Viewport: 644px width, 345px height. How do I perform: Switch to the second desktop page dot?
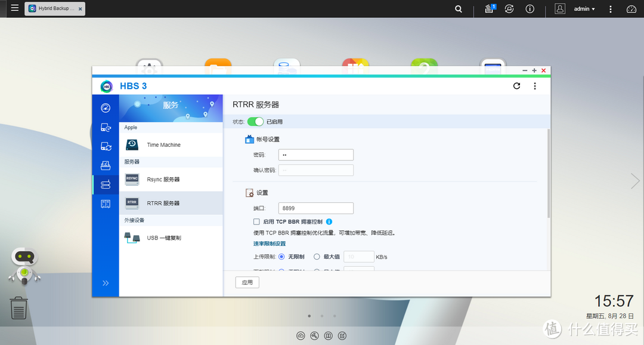click(322, 316)
